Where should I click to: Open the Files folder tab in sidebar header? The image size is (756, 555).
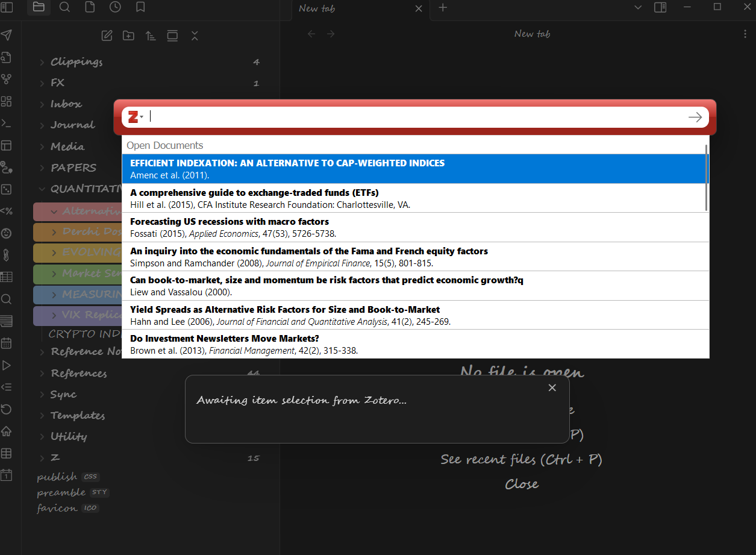coord(39,7)
